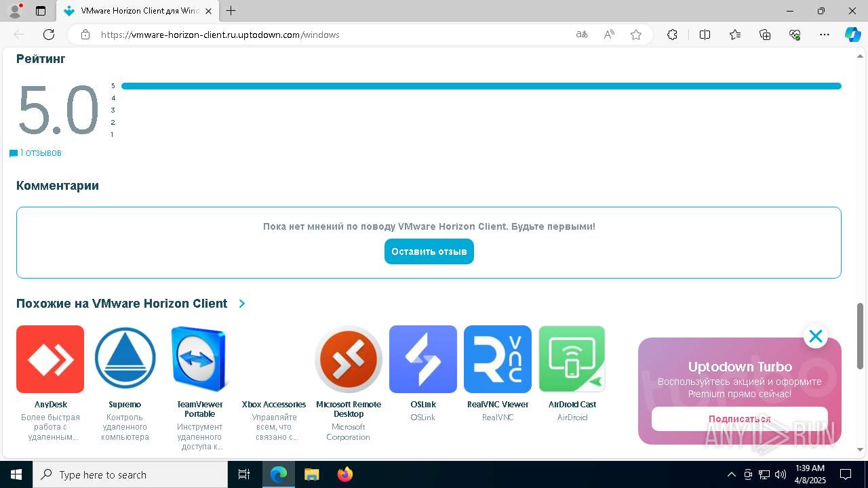Open volume control in tray
The height and width of the screenshot is (488, 868).
[x=781, y=474]
